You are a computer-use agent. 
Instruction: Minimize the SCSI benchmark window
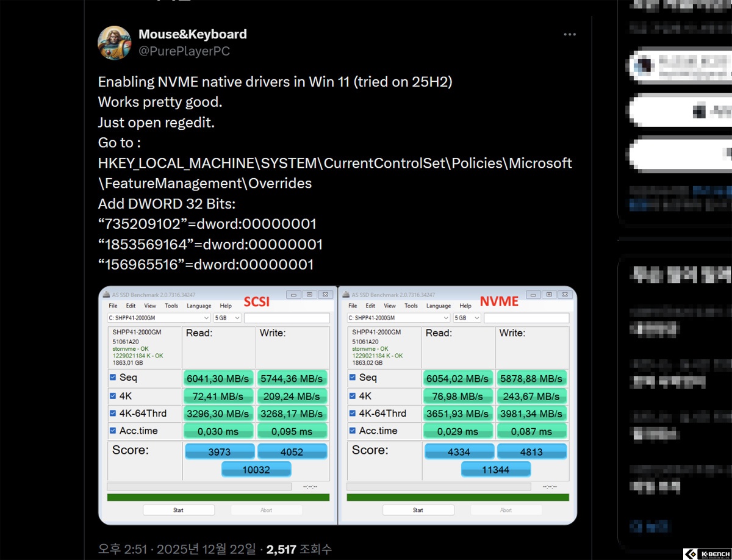pos(295,294)
